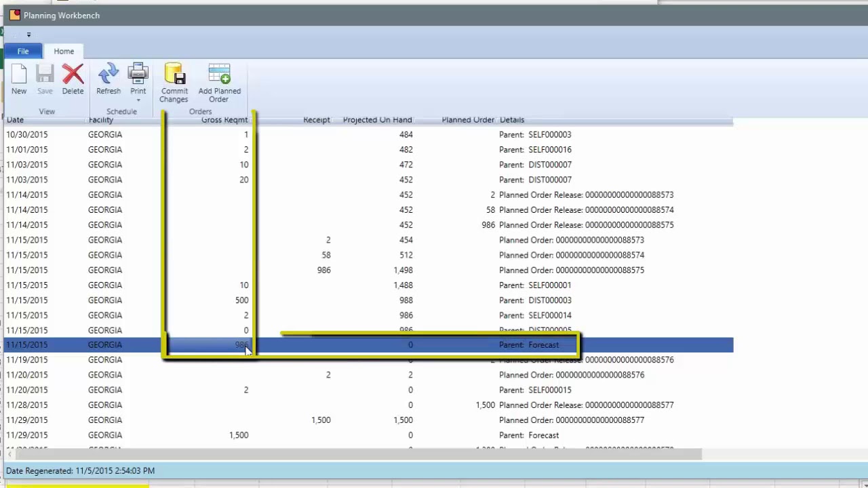
Task: Click the Details column header
Action: tap(512, 120)
